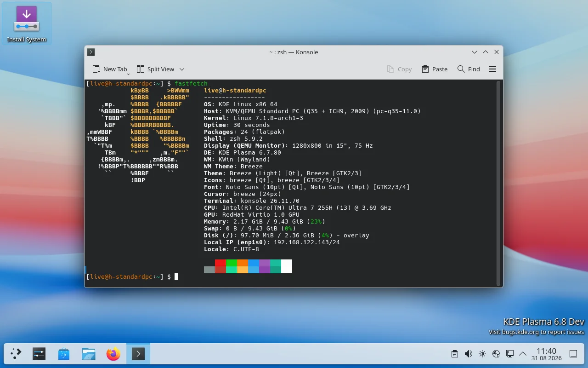Screen dimensions: 588x368
Task: Click the "Font: Noto Sans (10pt)" line
Action: [x=307, y=187]
